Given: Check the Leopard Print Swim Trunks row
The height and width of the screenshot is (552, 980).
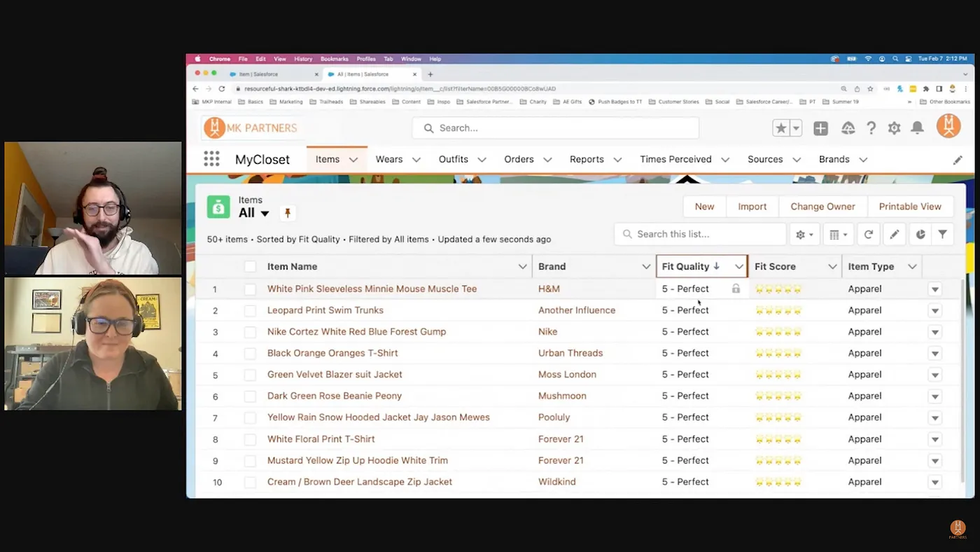Looking at the screenshot, I should click(250, 310).
